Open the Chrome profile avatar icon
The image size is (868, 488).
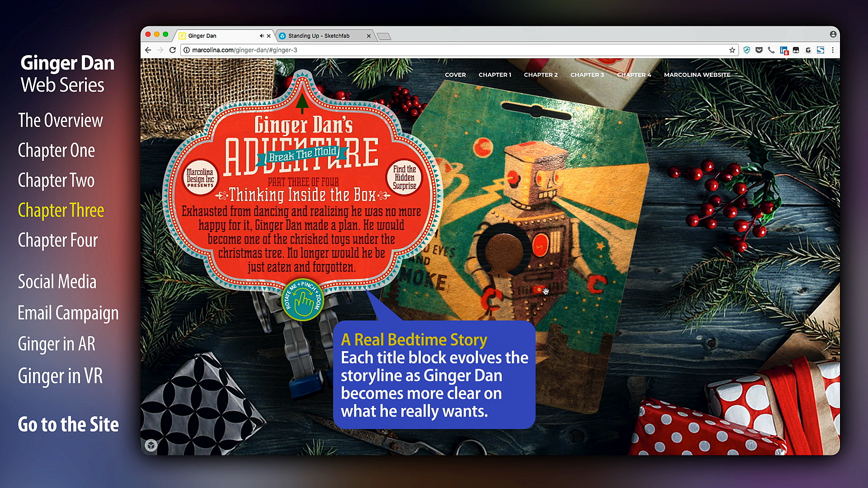(x=833, y=34)
